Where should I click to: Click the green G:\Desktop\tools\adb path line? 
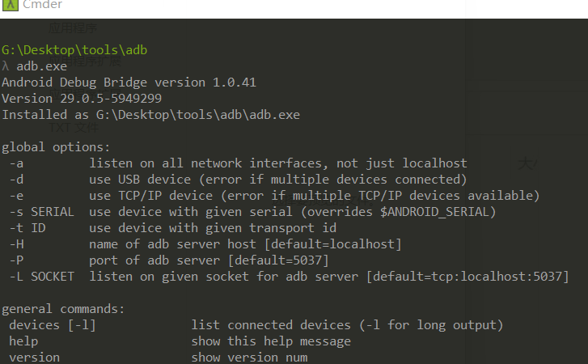pyautogui.click(x=74, y=50)
